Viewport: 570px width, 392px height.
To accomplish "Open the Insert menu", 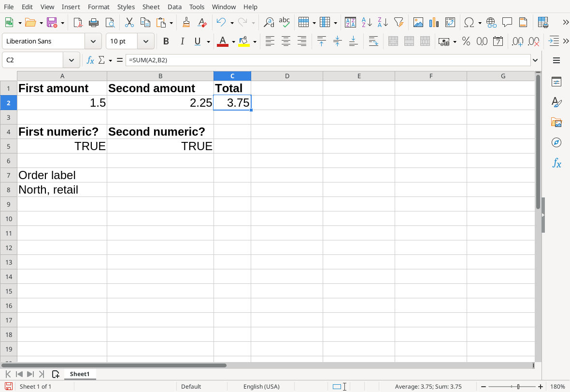I will 71,7.
